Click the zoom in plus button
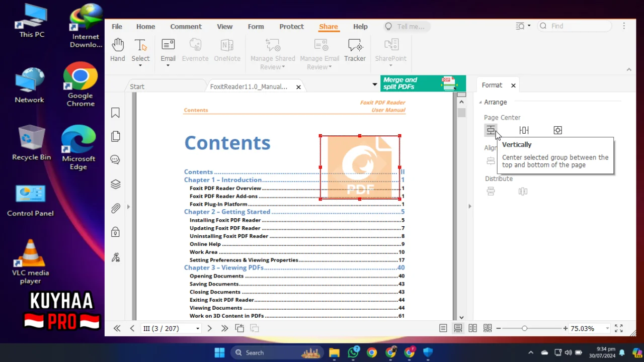Screen dimensions: 644x362 tap(566, 328)
